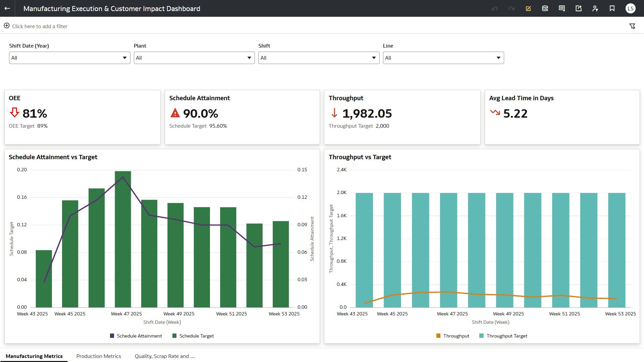Switch to the Production Metrics tab
The height and width of the screenshot is (362, 644).
(99, 356)
